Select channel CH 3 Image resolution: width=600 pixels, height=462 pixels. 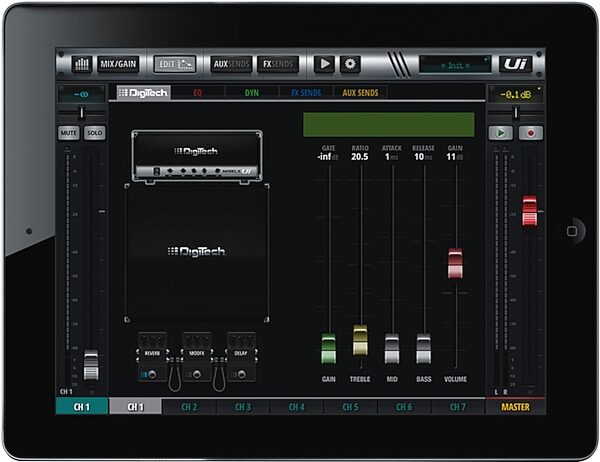[x=243, y=406]
